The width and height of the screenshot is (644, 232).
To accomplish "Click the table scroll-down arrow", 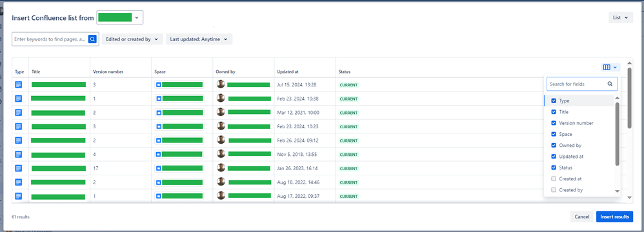I will point(630,198).
